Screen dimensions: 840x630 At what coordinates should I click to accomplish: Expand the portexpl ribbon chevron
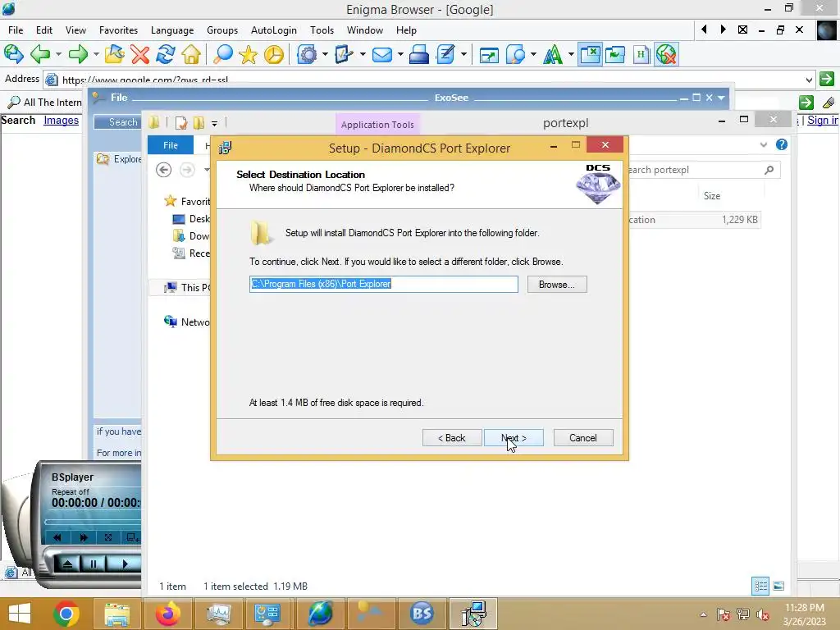click(x=764, y=144)
